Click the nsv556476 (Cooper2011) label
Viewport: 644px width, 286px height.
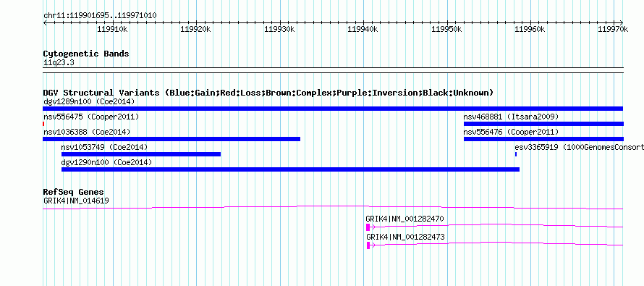(512, 132)
